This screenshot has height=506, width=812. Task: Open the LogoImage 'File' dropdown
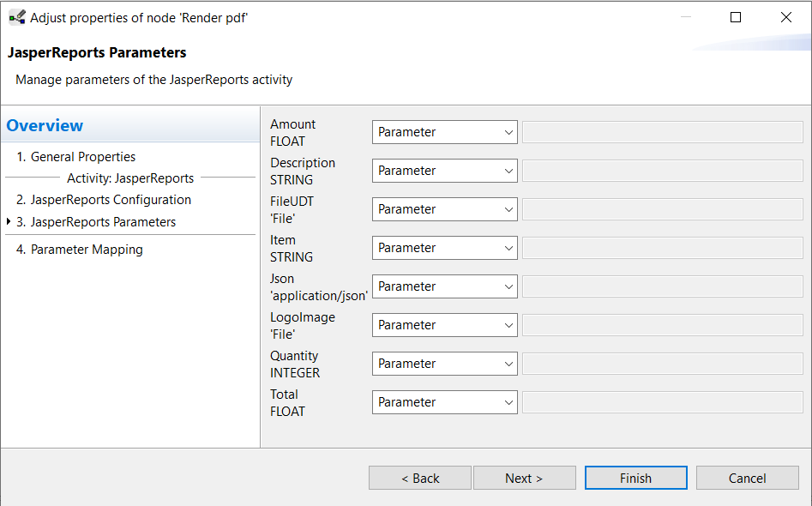(x=445, y=325)
